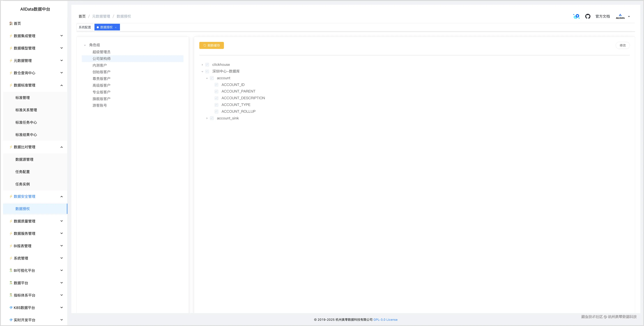Toggle the clickhouse checkbox
The image size is (644, 326).
coord(207,65)
